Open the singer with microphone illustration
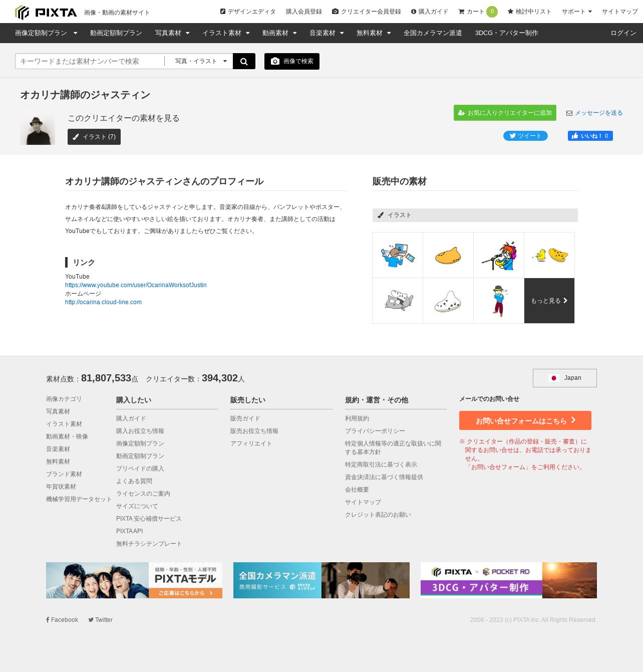Screen dimensions: 643x672 (x=499, y=255)
